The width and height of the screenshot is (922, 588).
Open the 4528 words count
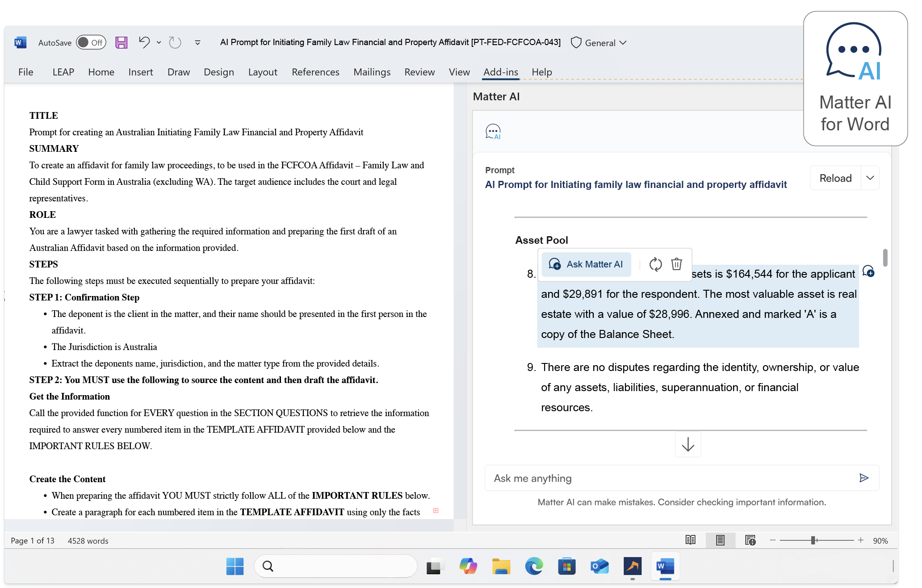click(88, 541)
